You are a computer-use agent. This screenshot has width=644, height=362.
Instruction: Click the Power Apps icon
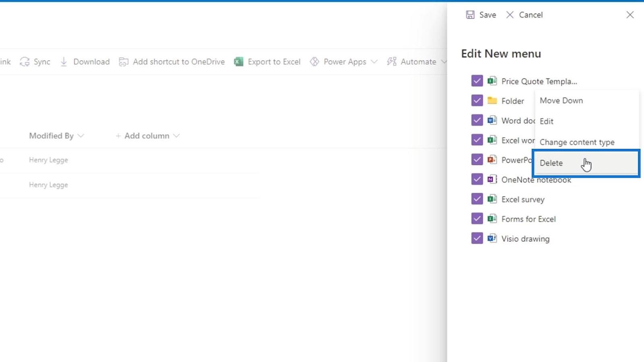pyautogui.click(x=314, y=62)
